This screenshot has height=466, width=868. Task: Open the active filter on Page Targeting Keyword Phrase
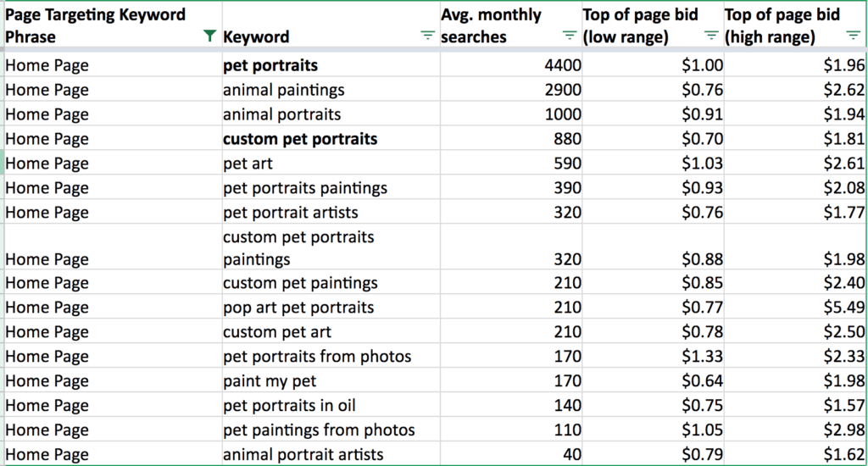point(209,36)
